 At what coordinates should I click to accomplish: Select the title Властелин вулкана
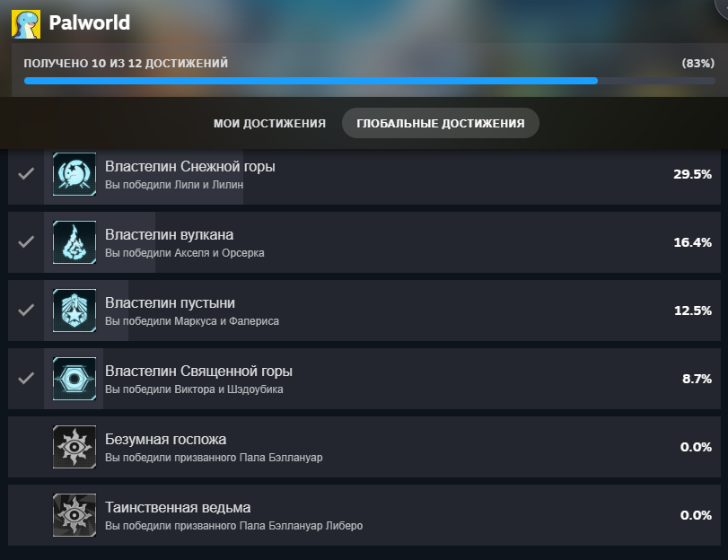169,234
